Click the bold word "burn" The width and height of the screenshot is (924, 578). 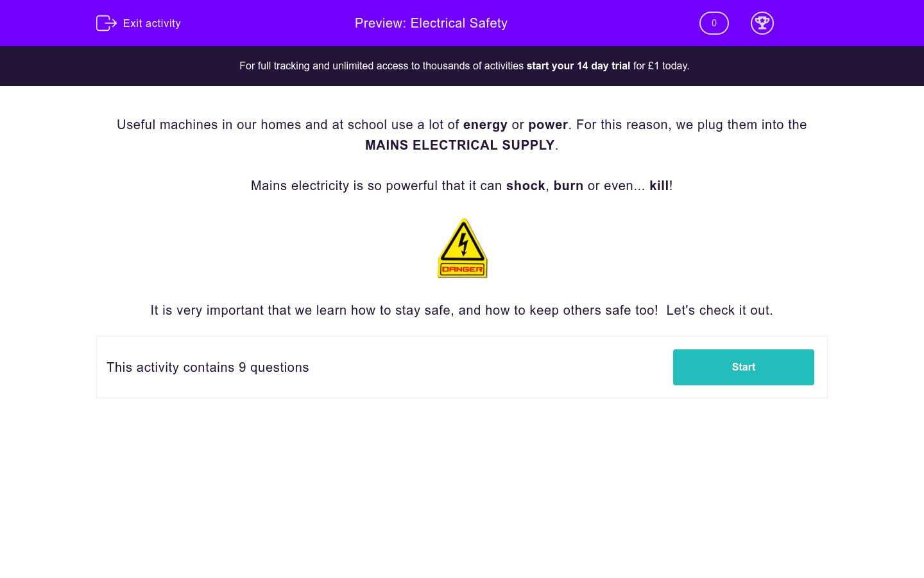point(569,186)
